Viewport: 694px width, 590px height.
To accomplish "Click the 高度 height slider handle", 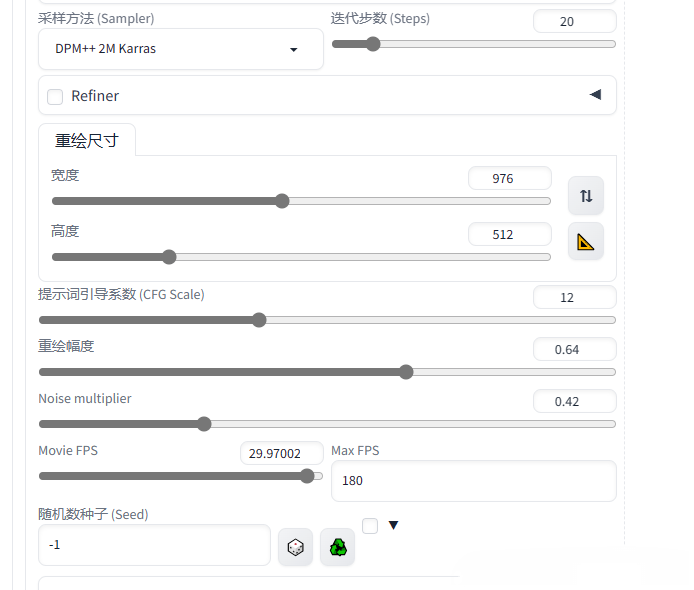I will click(169, 257).
